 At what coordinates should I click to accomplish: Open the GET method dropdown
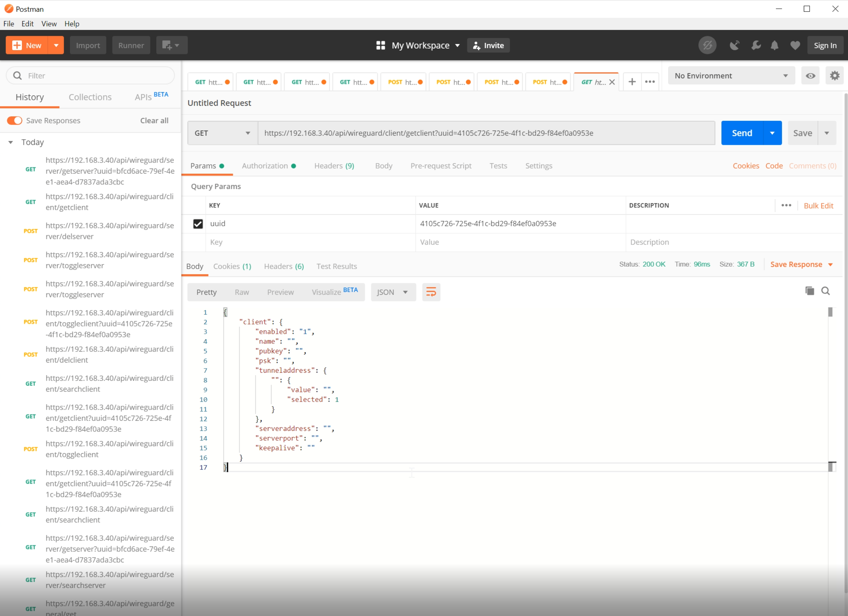point(222,133)
